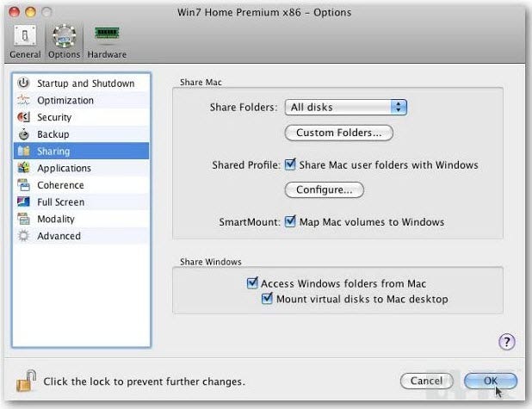
Task: Open the Applications settings entry
Action: (82, 168)
